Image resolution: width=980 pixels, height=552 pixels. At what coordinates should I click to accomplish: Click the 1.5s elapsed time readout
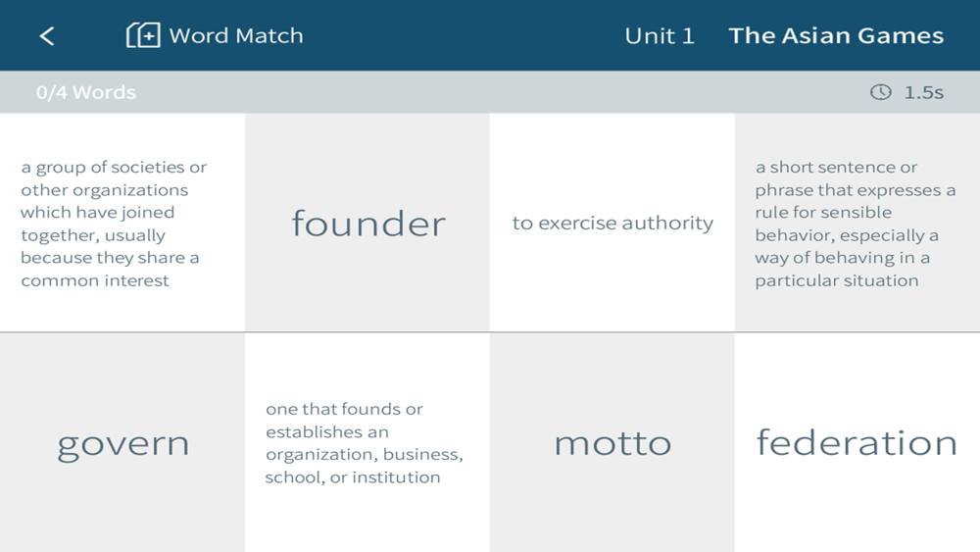(x=924, y=92)
